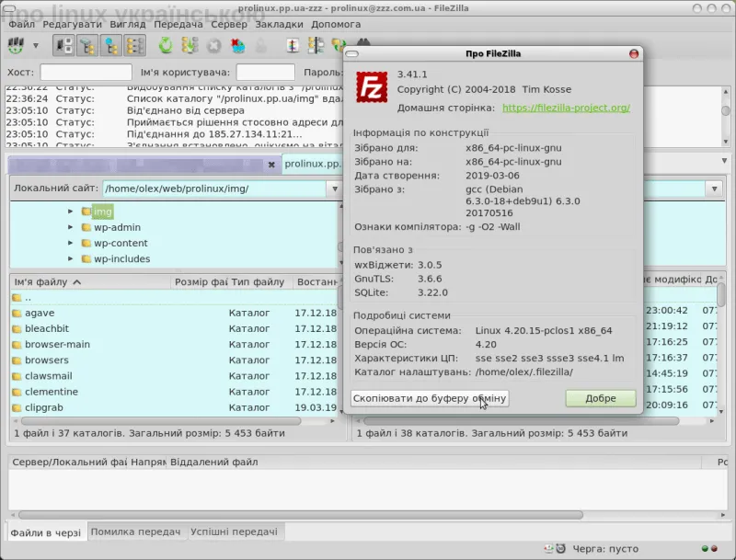Toggle processing of the transfer queue

click(190, 45)
